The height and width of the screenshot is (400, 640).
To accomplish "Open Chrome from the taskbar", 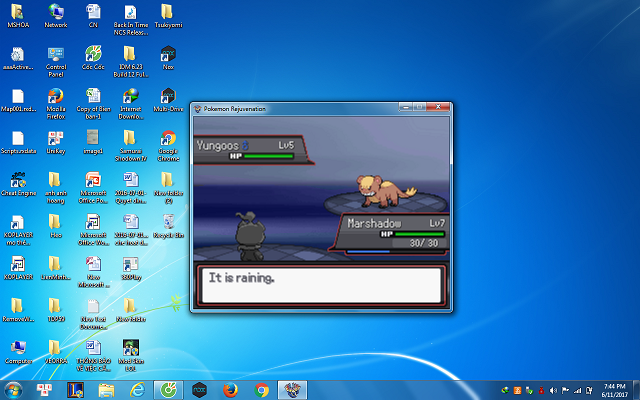I will point(261,391).
